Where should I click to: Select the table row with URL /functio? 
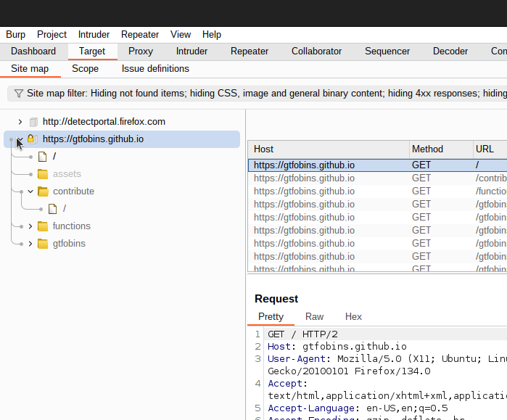click(x=377, y=192)
